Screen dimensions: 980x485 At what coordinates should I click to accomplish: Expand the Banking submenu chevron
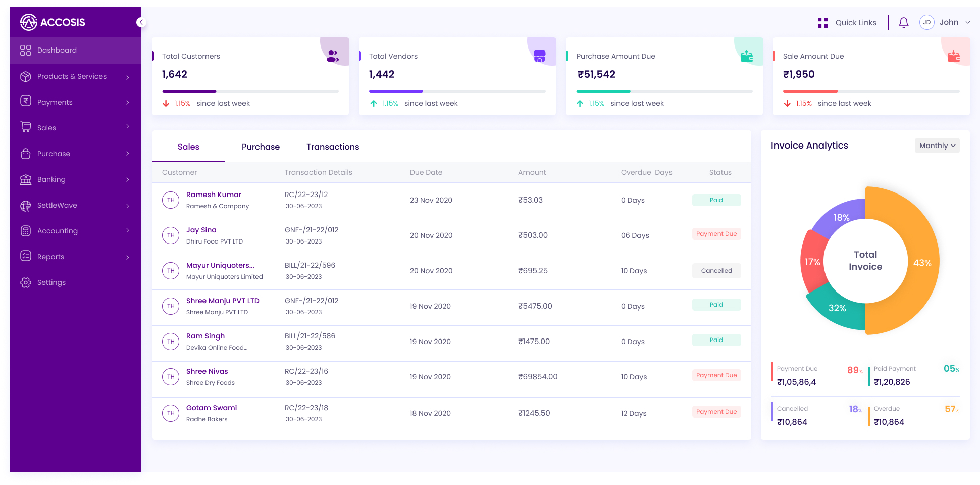(x=128, y=180)
